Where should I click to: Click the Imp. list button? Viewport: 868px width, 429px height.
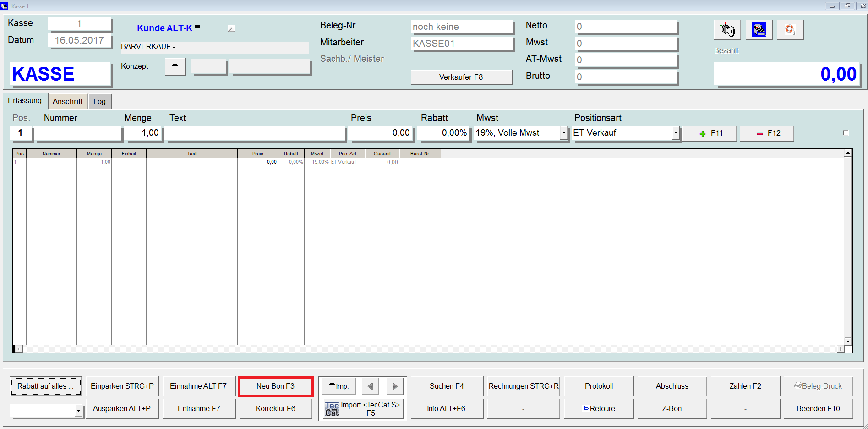[x=339, y=386]
